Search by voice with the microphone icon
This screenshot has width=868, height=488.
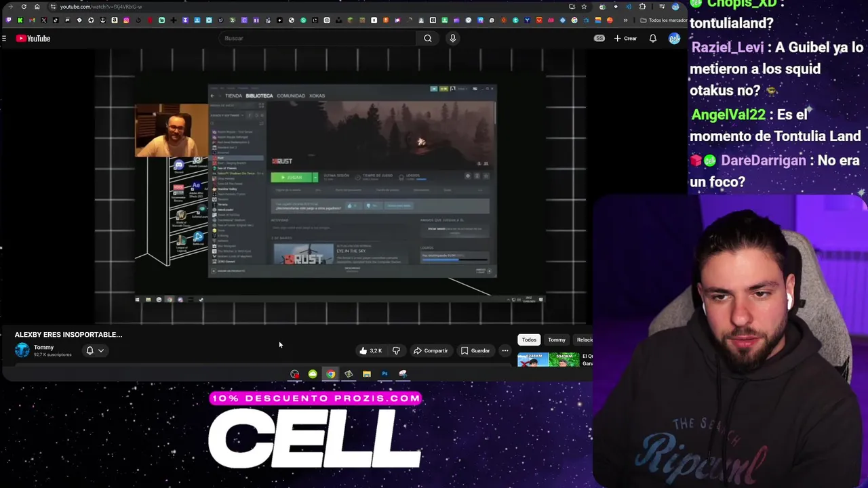pos(452,39)
